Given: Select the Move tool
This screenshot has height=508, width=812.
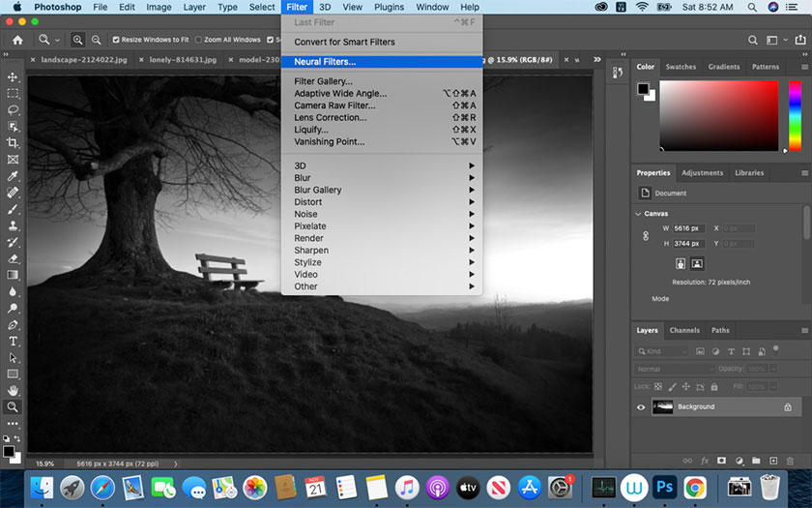Looking at the screenshot, I should tap(13, 77).
